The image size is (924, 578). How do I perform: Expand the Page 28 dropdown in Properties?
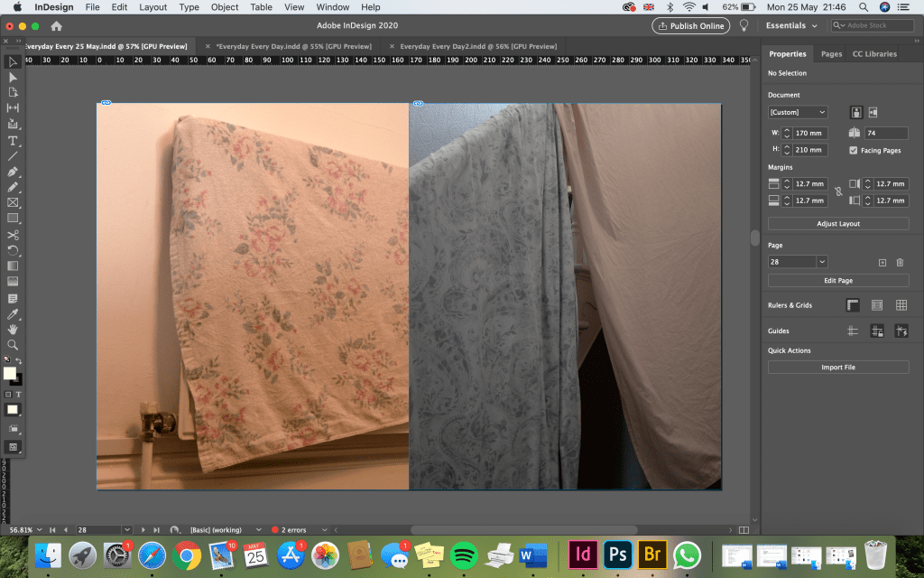pos(821,262)
